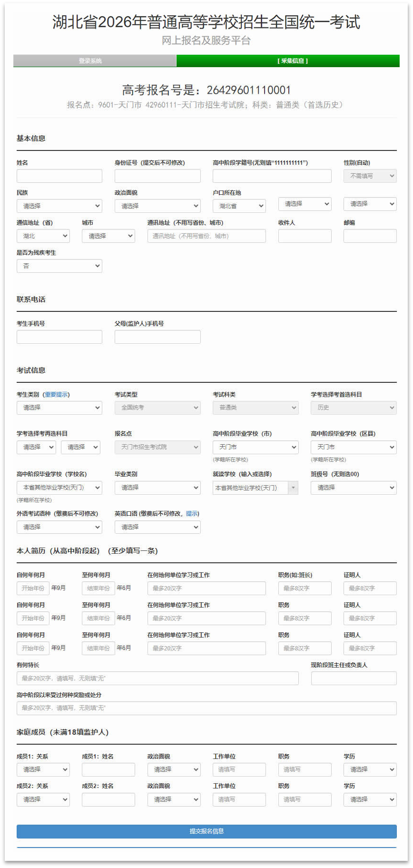This screenshot has width=413, height=868.
Task: Click the 有何特长 text field
Action: [x=157, y=678]
